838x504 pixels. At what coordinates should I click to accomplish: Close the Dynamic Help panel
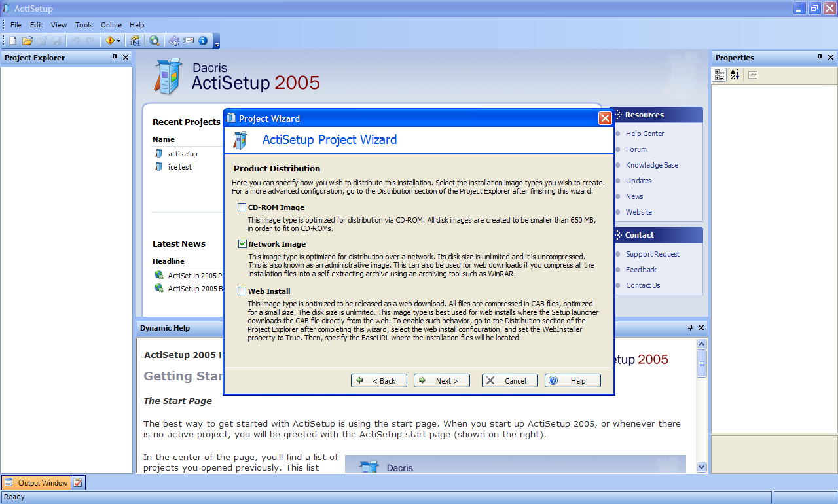pos(701,327)
